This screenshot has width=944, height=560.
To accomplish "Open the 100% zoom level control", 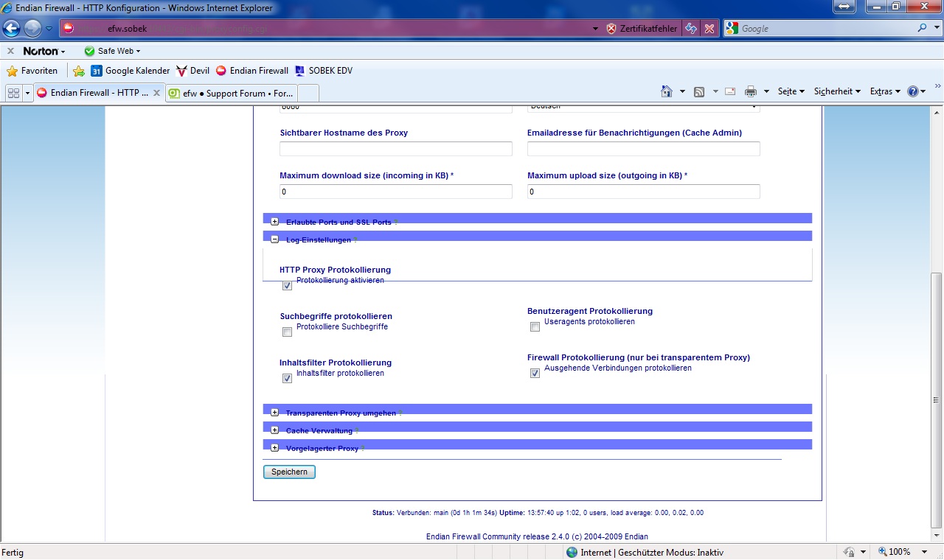I will [x=895, y=552].
